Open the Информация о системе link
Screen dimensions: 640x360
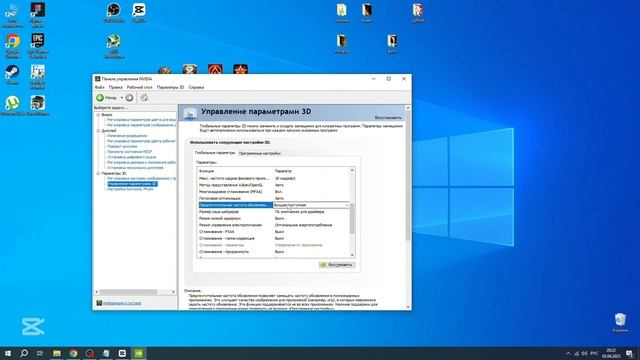pyautogui.click(x=122, y=303)
